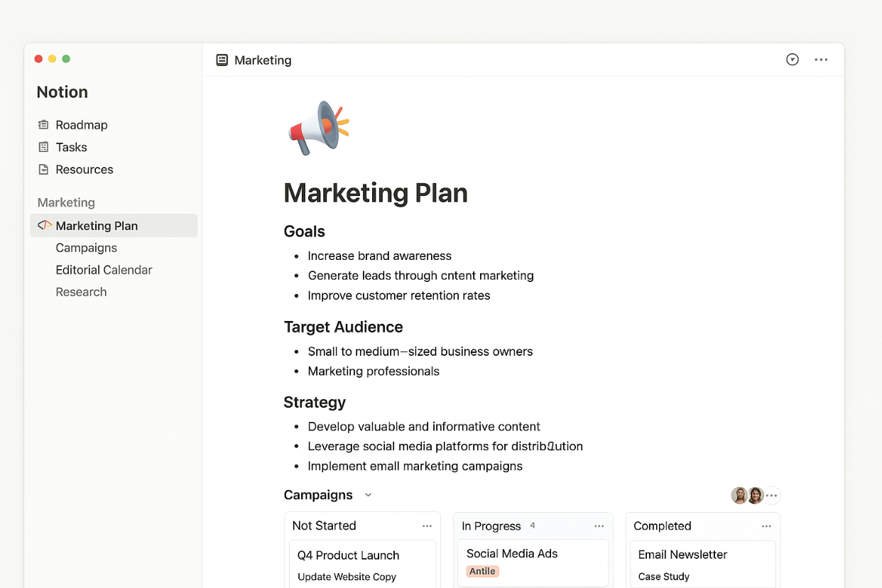882x588 pixels.
Task: Select the Marketing Plan sidebar page
Action: coord(114,225)
